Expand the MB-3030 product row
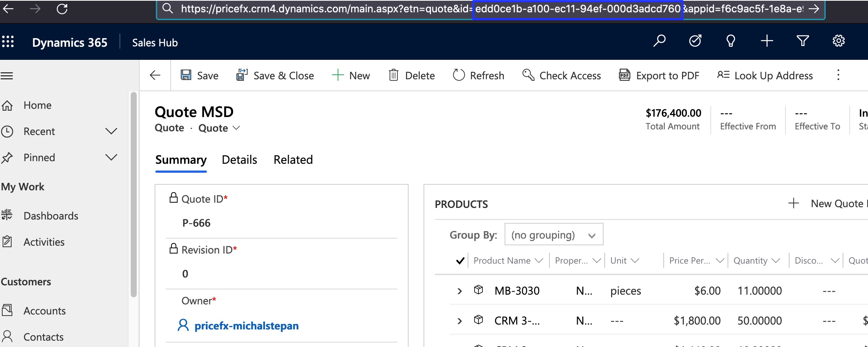 pyautogui.click(x=460, y=291)
